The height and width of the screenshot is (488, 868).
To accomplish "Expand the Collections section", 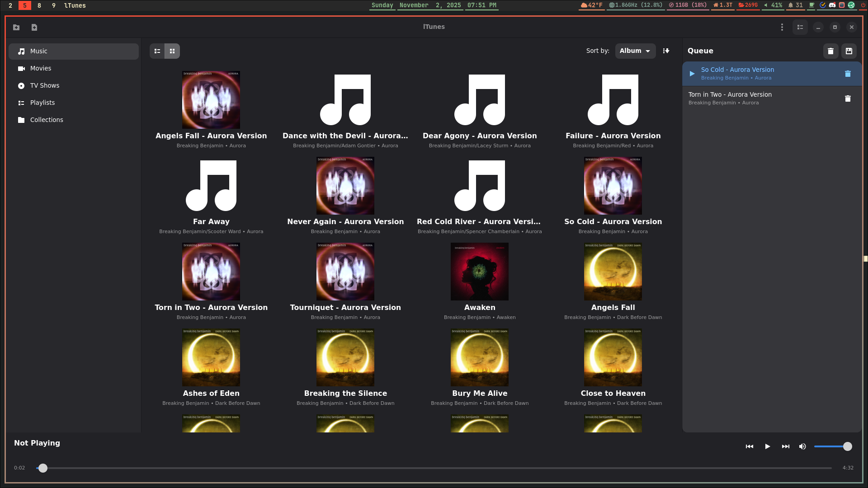I will 46,120.
